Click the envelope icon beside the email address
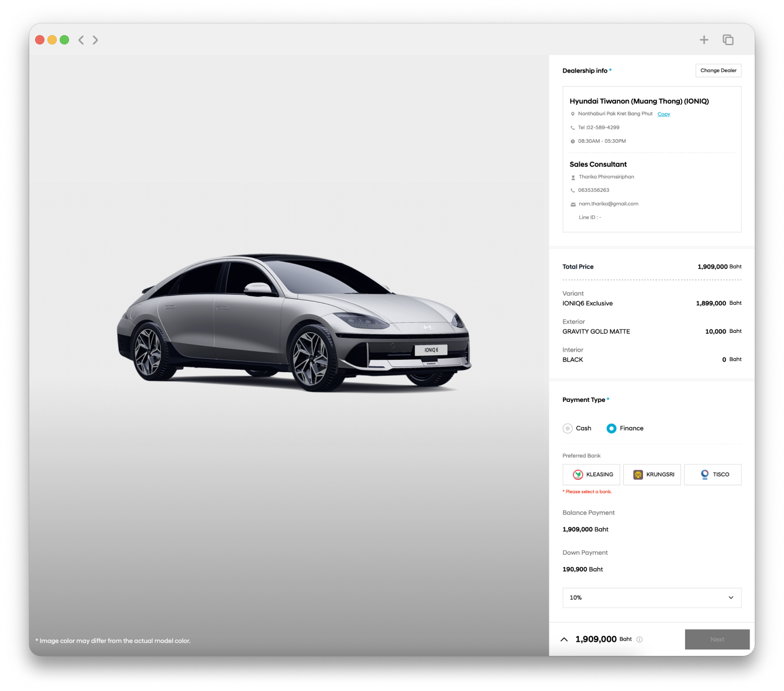 point(573,204)
